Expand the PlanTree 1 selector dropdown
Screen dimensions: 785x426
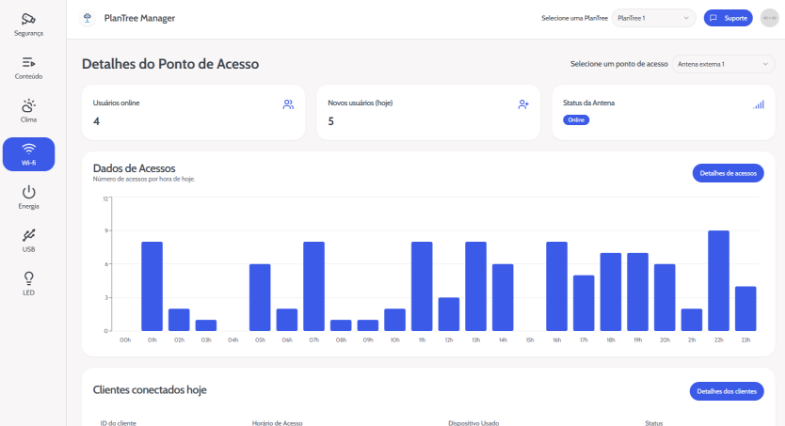pos(654,18)
